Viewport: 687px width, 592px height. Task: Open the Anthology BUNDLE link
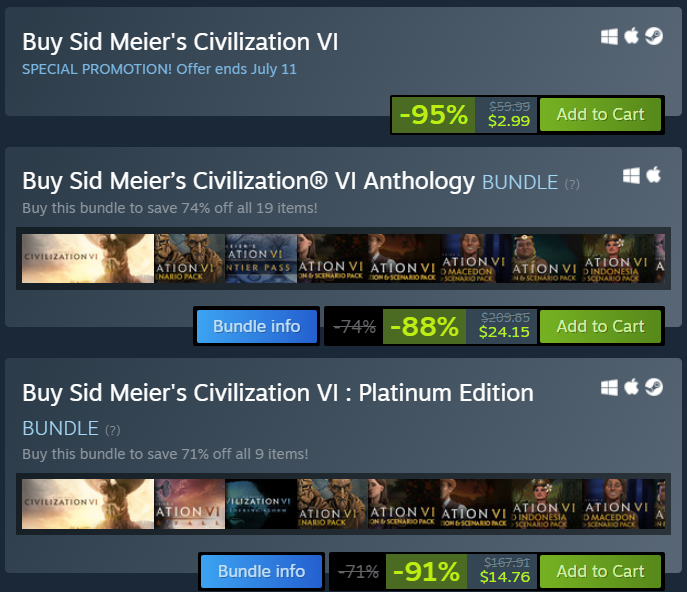click(519, 182)
